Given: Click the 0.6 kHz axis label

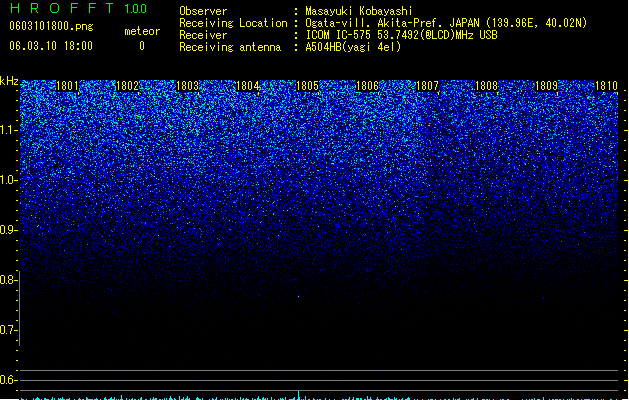Looking at the screenshot, I should [9, 380].
